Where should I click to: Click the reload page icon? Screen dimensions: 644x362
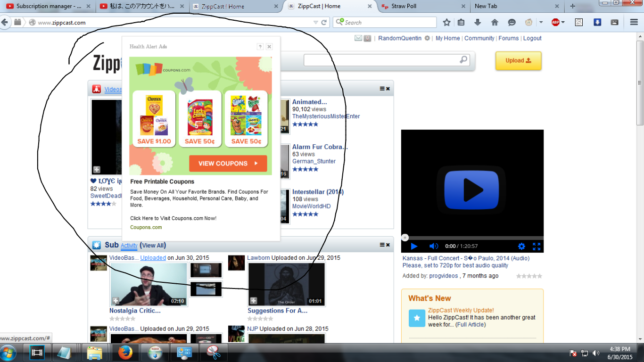(x=324, y=22)
